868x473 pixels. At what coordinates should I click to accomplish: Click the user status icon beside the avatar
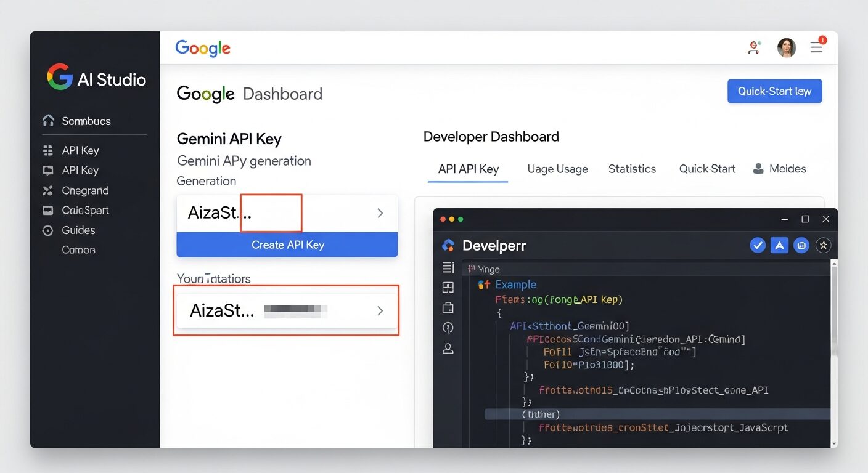[x=754, y=47]
